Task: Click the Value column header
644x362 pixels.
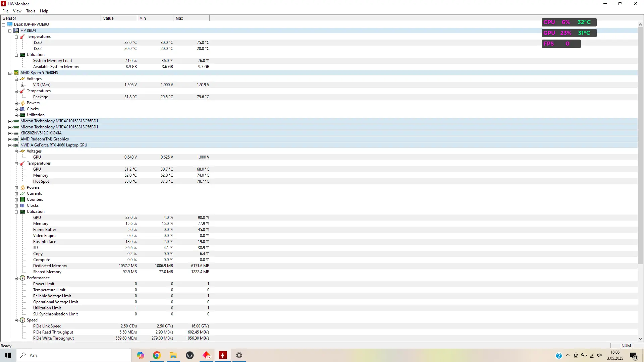Action: 119,18
